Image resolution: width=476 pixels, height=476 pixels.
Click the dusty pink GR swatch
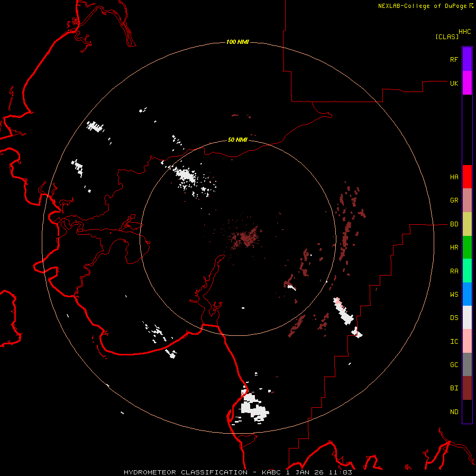467,200
